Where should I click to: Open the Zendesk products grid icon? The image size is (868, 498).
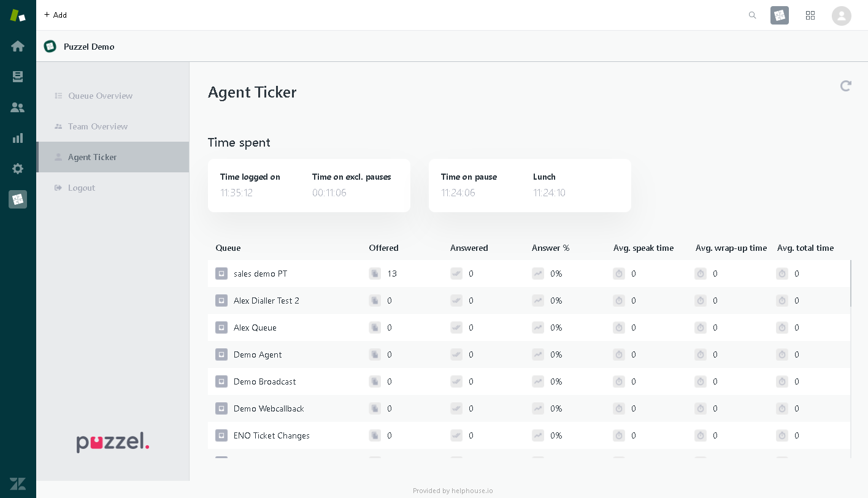810,15
